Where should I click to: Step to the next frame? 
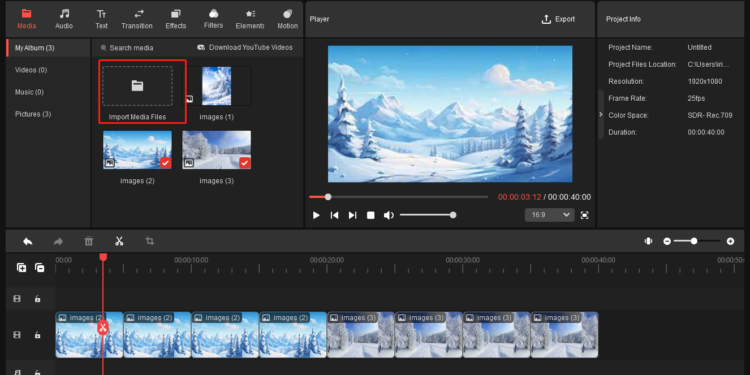click(353, 215)
